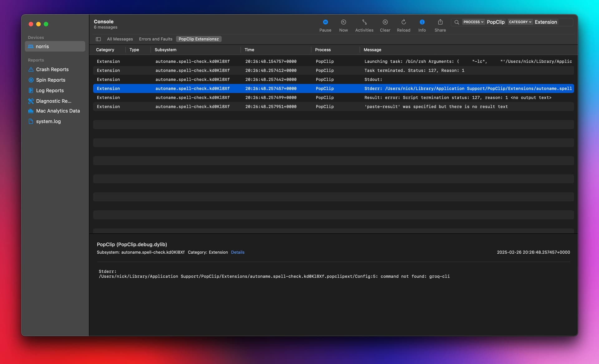Select the norris device
The height and width of the screenshot is (364, 599).
click(x=55, y=46)
